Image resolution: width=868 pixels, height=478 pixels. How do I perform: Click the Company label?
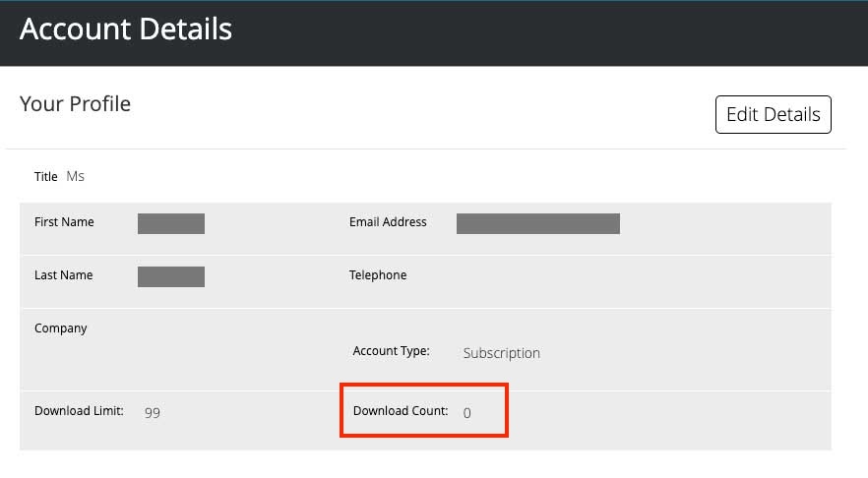click(x=61, y=329)
